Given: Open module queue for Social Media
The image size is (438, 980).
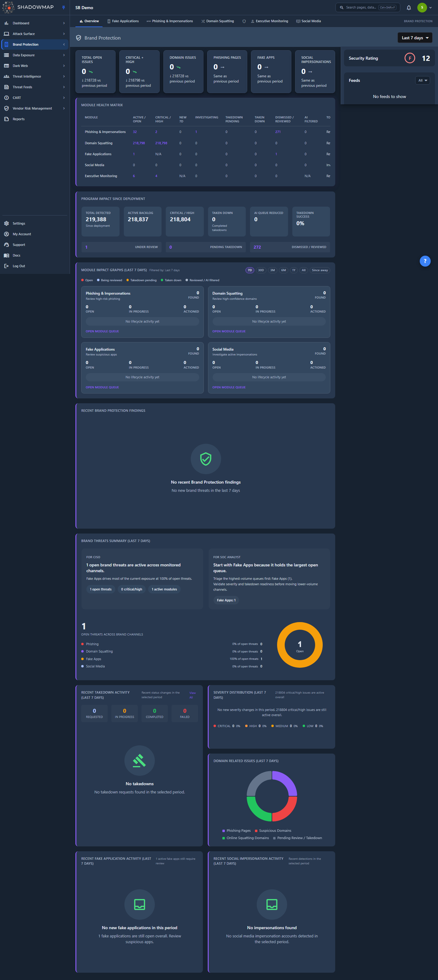Looking at the screenshot, I should [229, 387].
